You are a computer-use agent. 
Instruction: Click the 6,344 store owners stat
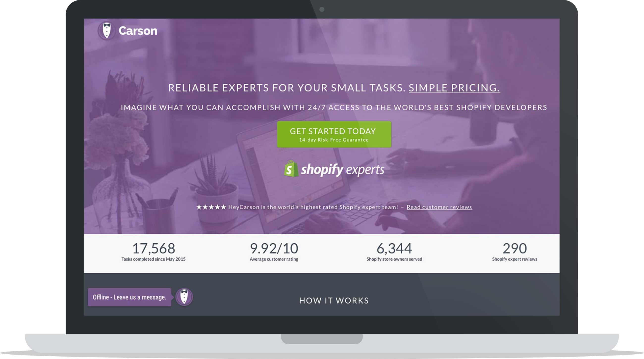[394, 252]
